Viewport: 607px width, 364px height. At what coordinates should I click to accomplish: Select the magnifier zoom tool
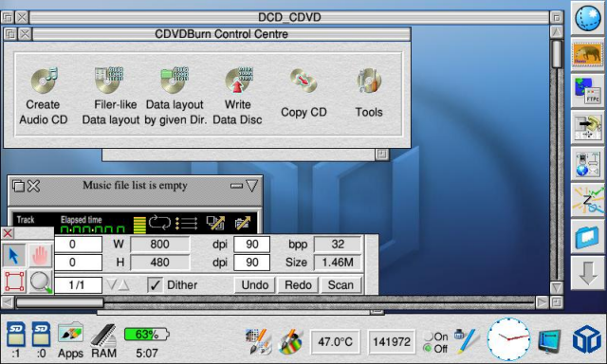pyautogui.click(x=40, y=282)
